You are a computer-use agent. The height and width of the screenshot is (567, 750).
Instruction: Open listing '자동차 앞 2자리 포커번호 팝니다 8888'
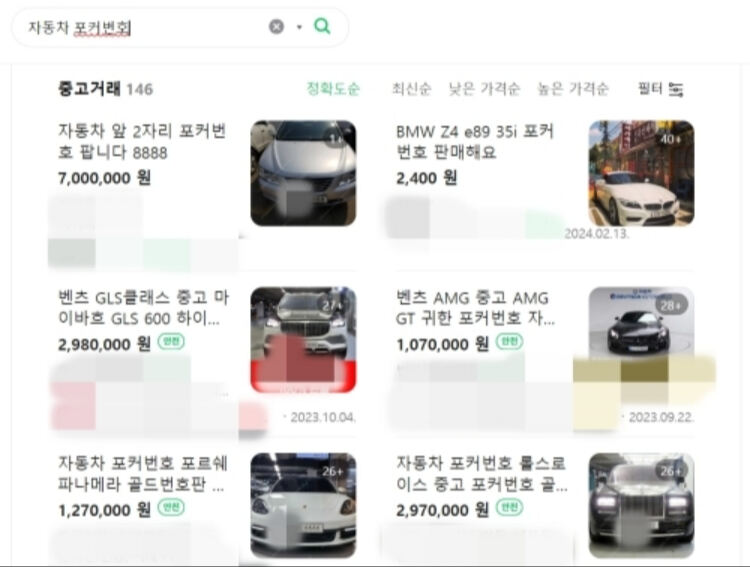pos(142,142)
